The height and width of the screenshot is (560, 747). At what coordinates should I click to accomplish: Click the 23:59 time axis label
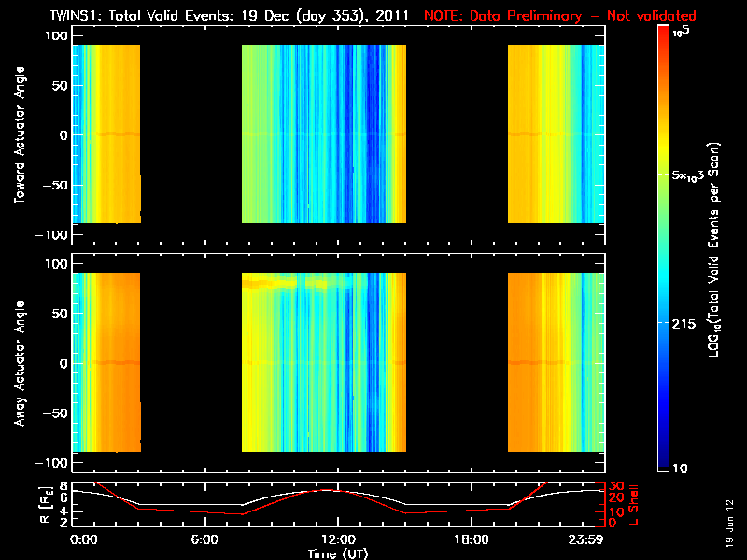[586, 539]
